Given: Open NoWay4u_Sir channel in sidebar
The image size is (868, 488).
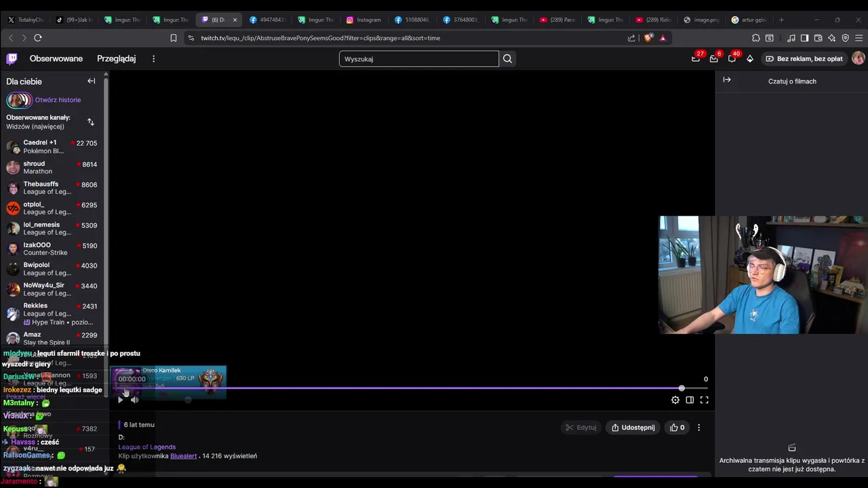Looking at the screenshot, I should 52,289.
